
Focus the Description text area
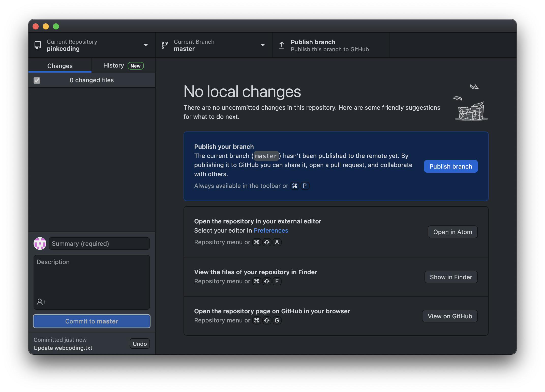[92, 282]
